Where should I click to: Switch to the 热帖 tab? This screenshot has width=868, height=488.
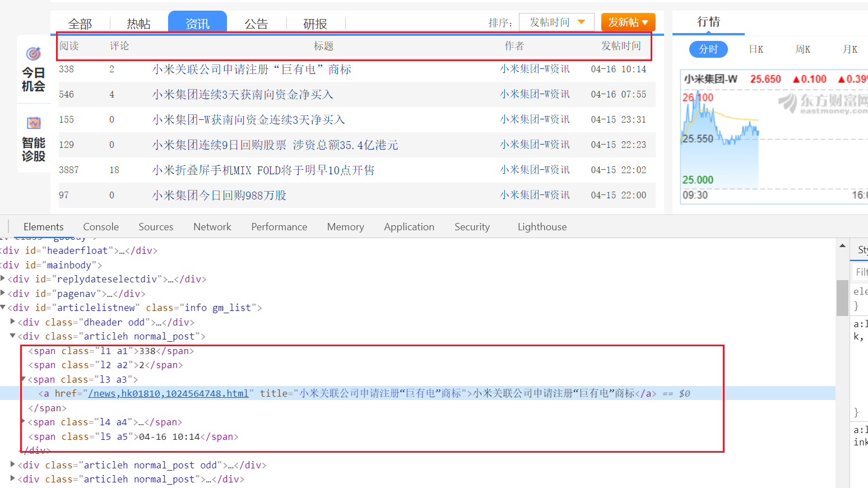click(138, 24)
